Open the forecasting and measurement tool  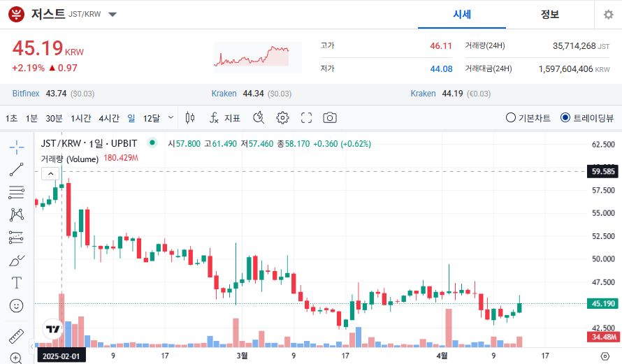click(17, 237)
